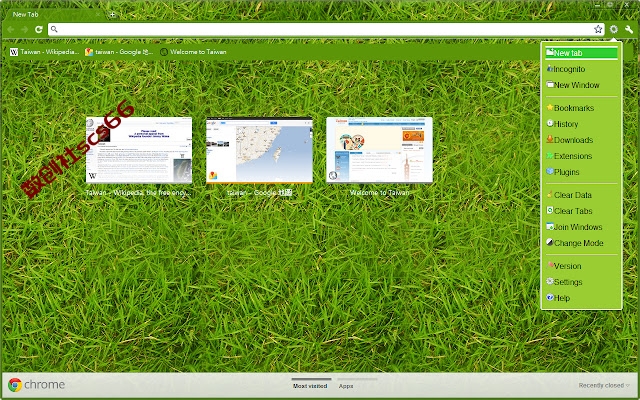640x400 pixels.
Task: Click the spy icon beside Incognito
Action: (x=550, y=68)
